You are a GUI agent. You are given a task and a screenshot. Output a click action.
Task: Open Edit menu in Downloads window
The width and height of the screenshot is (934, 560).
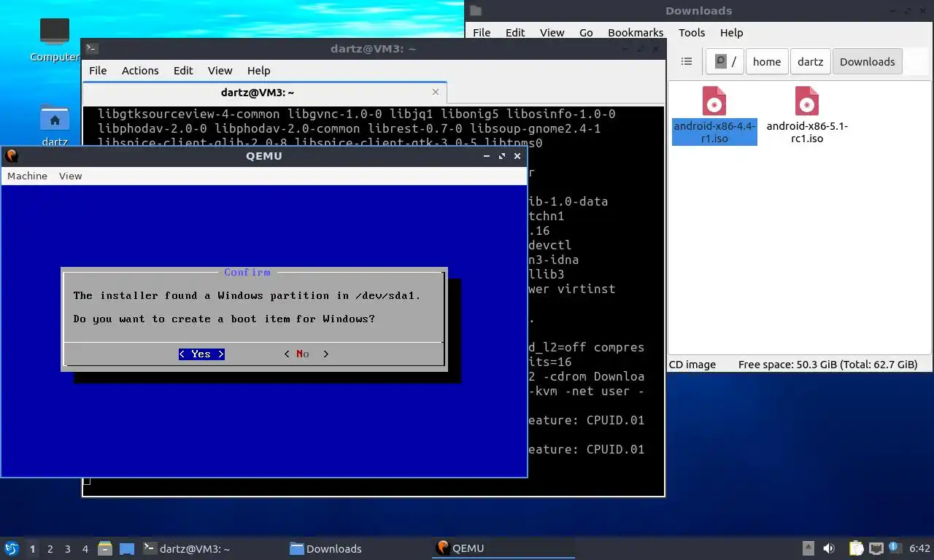[x=515, y=33]
